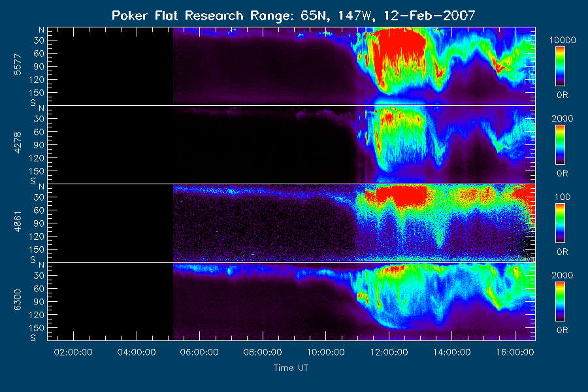Click the 02:00:00 time tick label

click(x=73, y=352)
